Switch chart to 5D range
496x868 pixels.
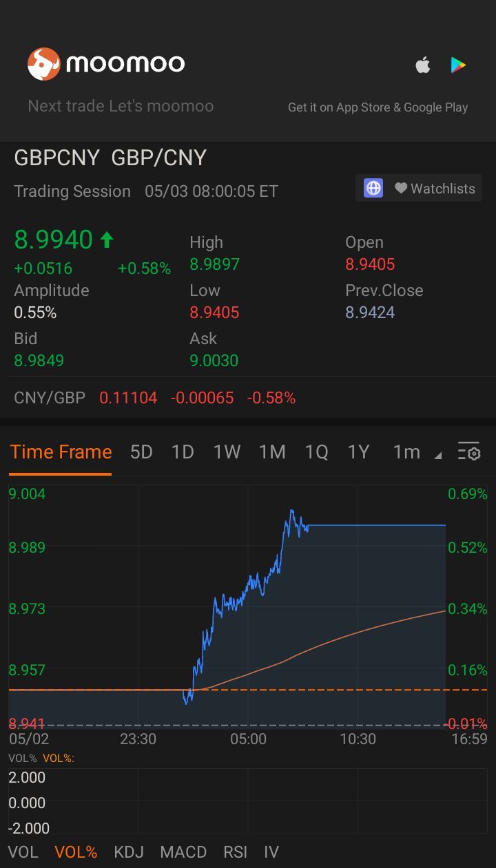pyautogui.click(x=141, y=452)
